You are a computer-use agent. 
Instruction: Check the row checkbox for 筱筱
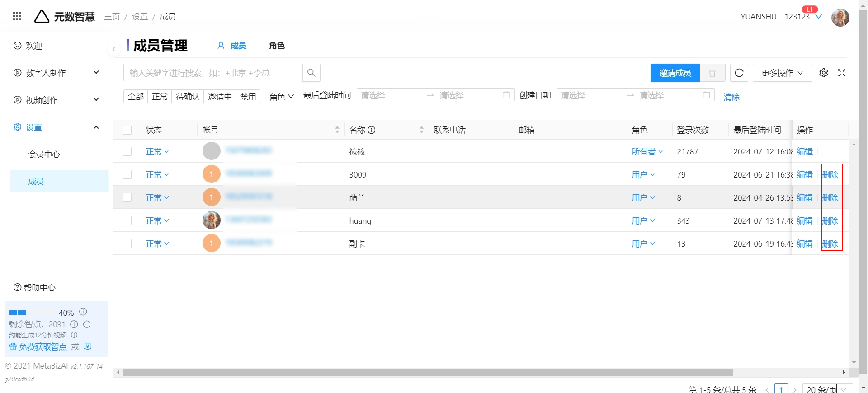[127, 151]
